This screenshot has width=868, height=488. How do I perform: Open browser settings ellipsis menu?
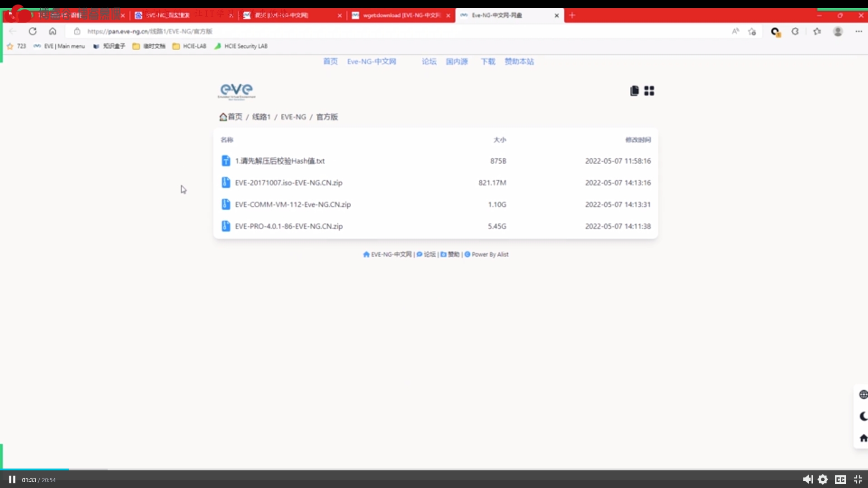(859, 31)
